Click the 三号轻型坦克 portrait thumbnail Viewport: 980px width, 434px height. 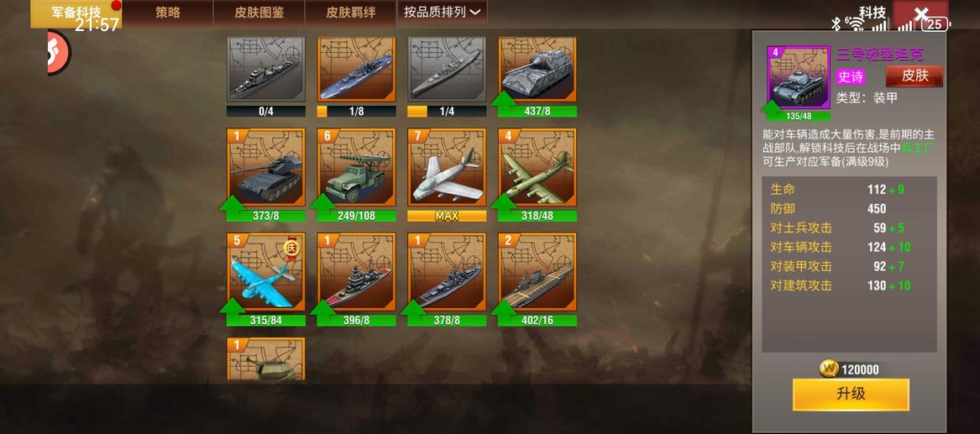799,79
